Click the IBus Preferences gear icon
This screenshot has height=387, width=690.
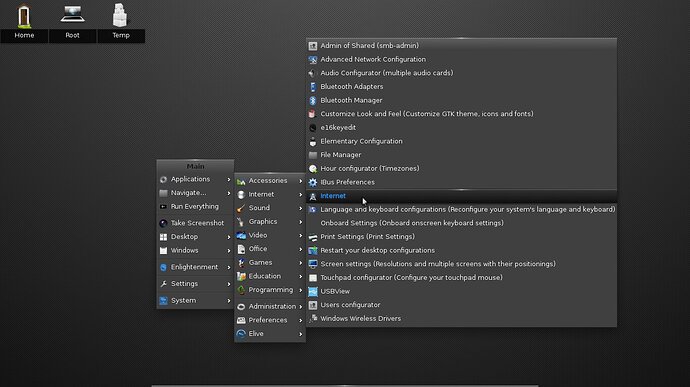pyautogui.click(x=312, y=182)
